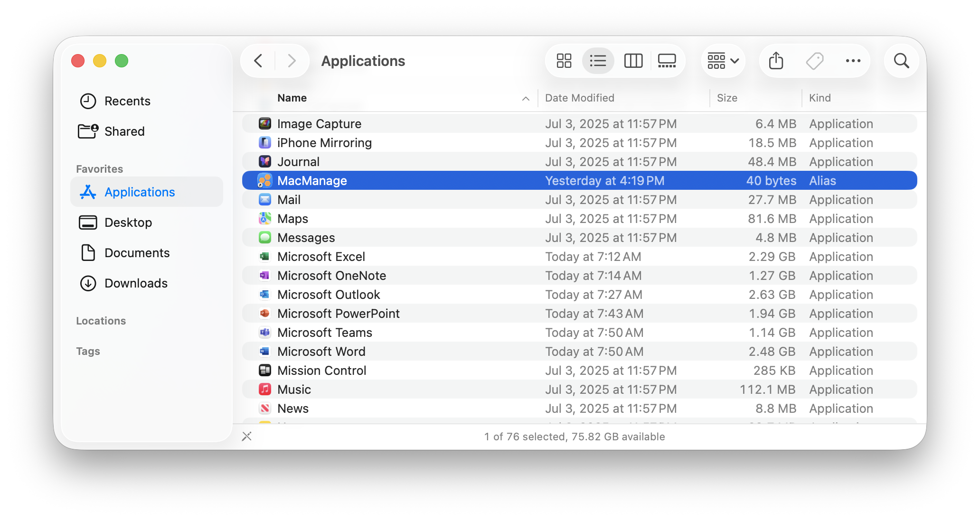
Task: Select the Mail app icon
Action: (x=265, y=200)
